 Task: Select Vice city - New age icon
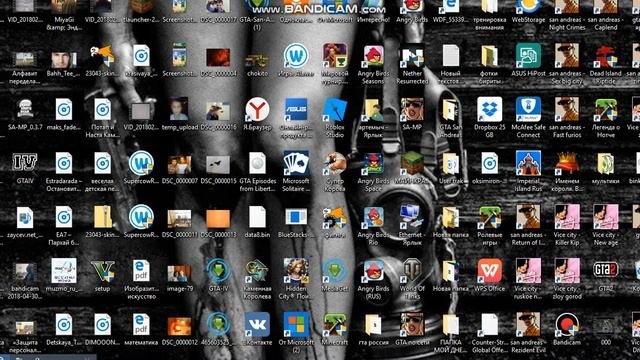(605, 217)
